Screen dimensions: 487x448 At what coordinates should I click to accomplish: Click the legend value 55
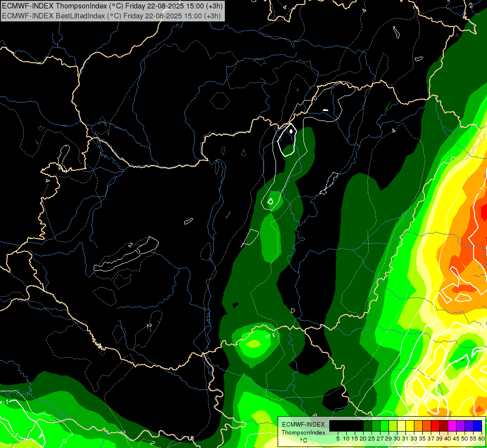[x=474, y=439]
